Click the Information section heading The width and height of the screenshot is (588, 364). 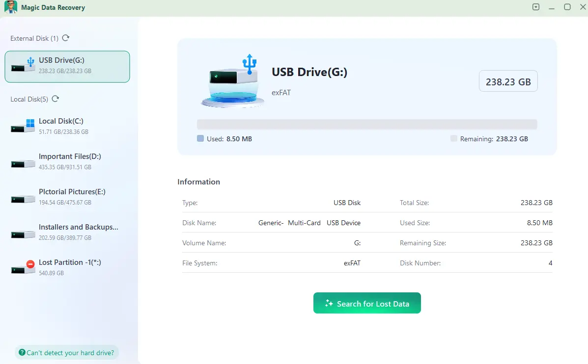pyautogui.click(x=199, y=182)
